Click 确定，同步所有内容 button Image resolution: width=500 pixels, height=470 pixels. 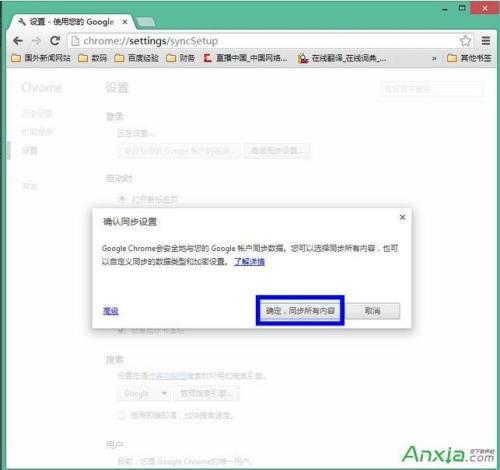click(x=300, y=311)
